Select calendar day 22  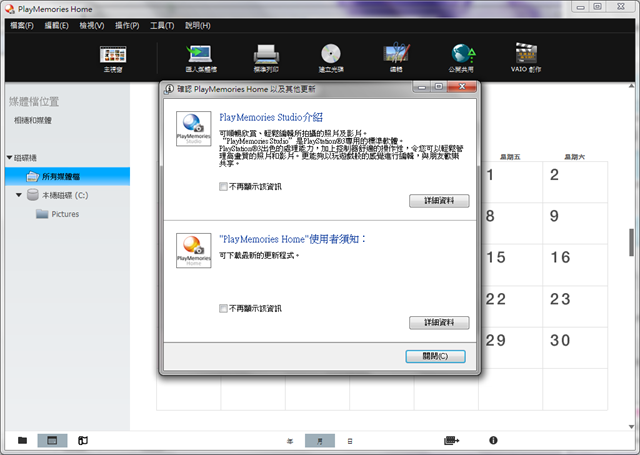point(512,306)
